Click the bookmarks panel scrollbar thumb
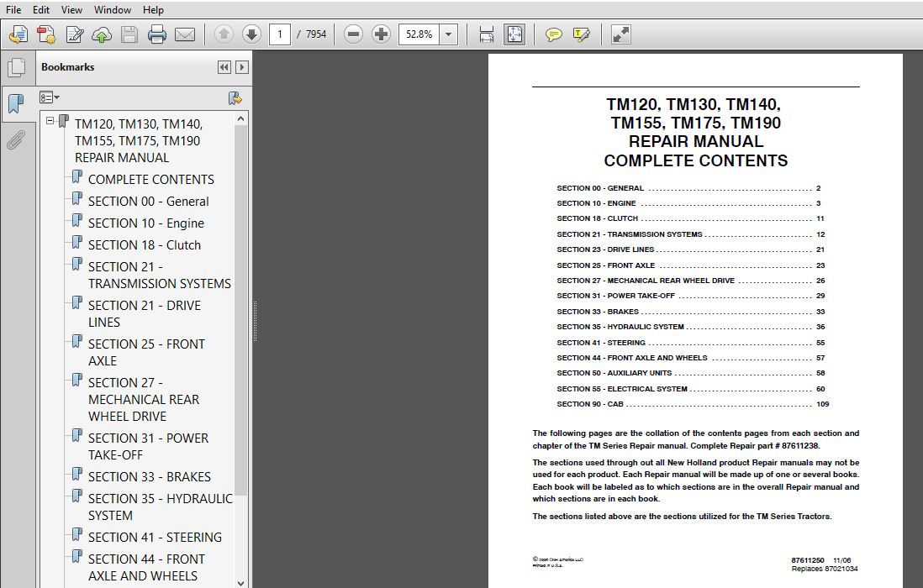This screenshot has height=588, width=923. (240, 310)
